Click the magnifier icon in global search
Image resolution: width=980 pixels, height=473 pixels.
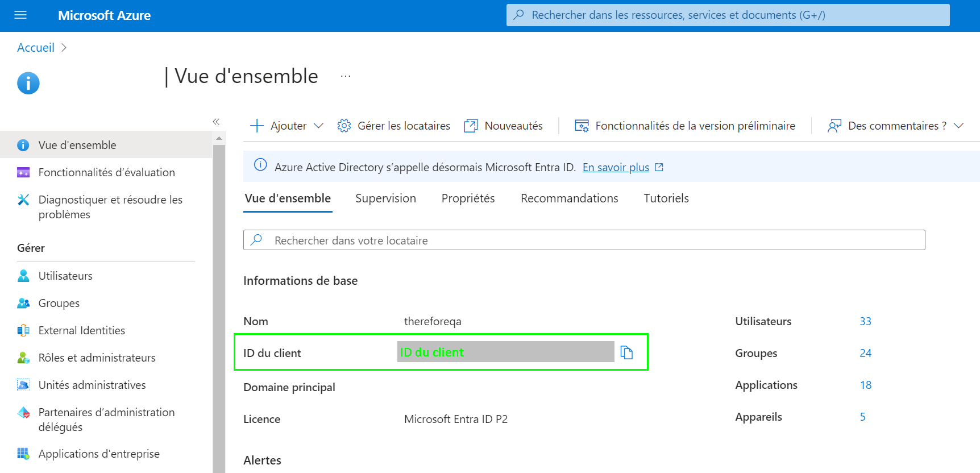pyautogui.click(x=518, y=15)
